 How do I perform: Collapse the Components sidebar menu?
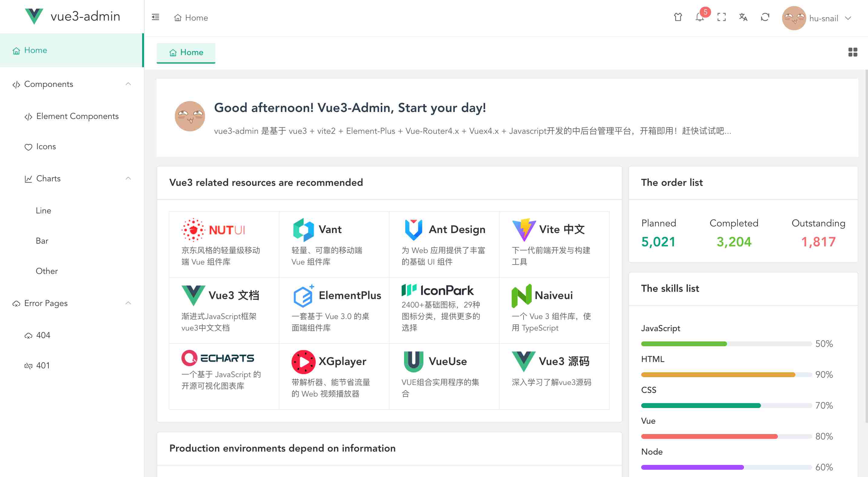71,84
